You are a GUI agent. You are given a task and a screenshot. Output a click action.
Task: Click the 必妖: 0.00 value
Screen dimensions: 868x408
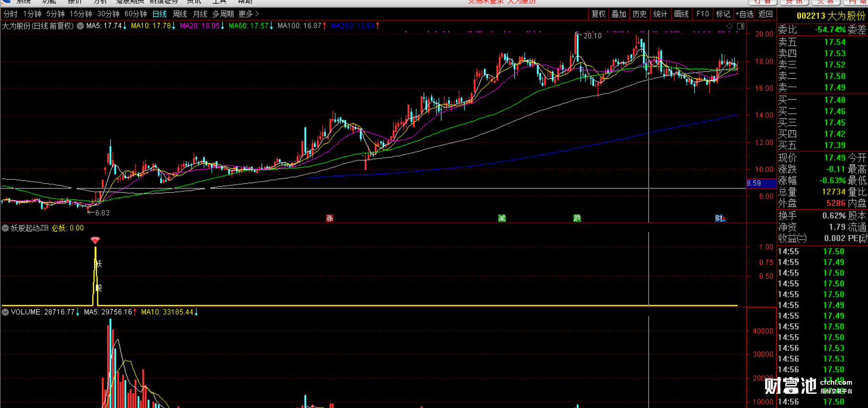point(68,228)
